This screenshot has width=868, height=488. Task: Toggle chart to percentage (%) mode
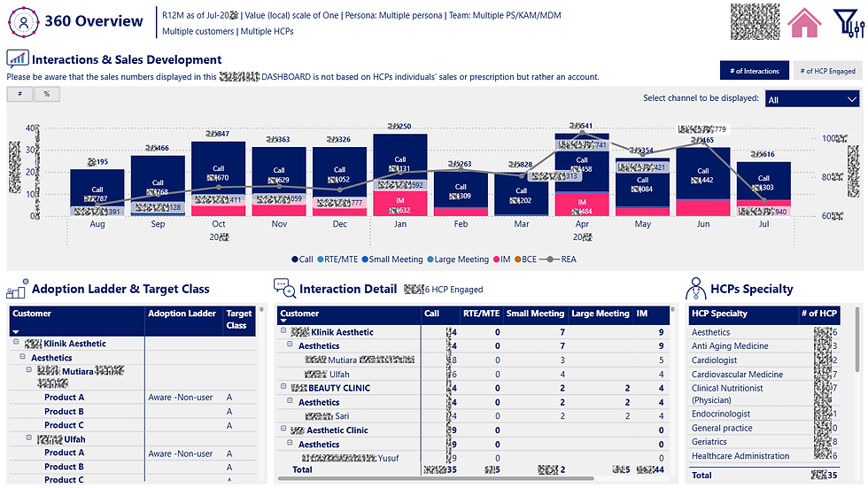point(47,94)
